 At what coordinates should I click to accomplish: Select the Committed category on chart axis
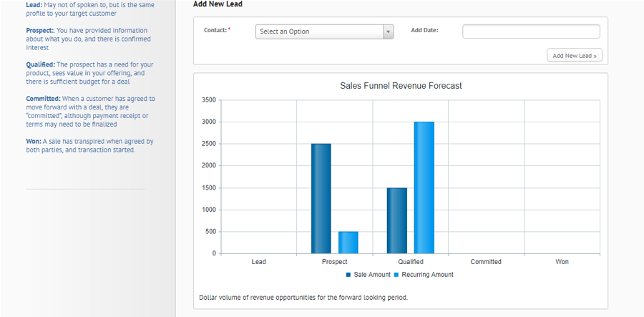(486, 262)
